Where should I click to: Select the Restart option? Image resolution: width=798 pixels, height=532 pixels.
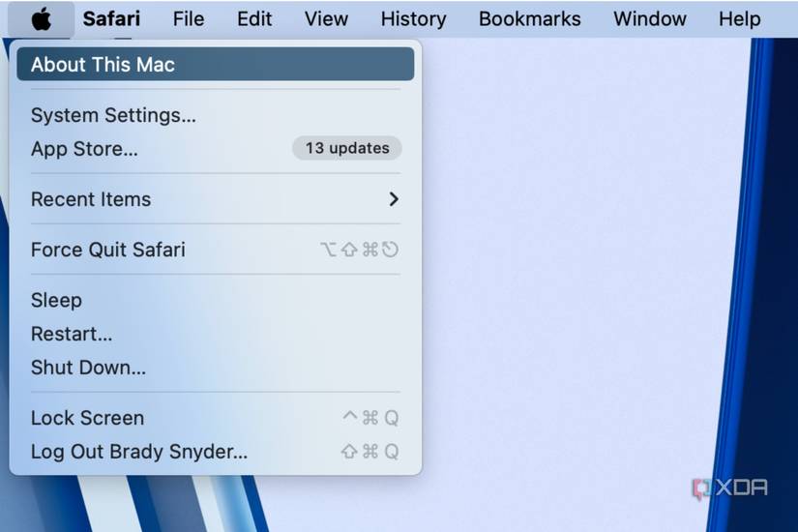(216, 334)
